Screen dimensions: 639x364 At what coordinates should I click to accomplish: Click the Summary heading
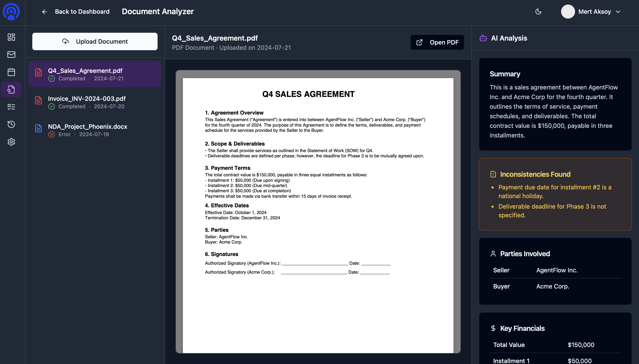[505, 74]
